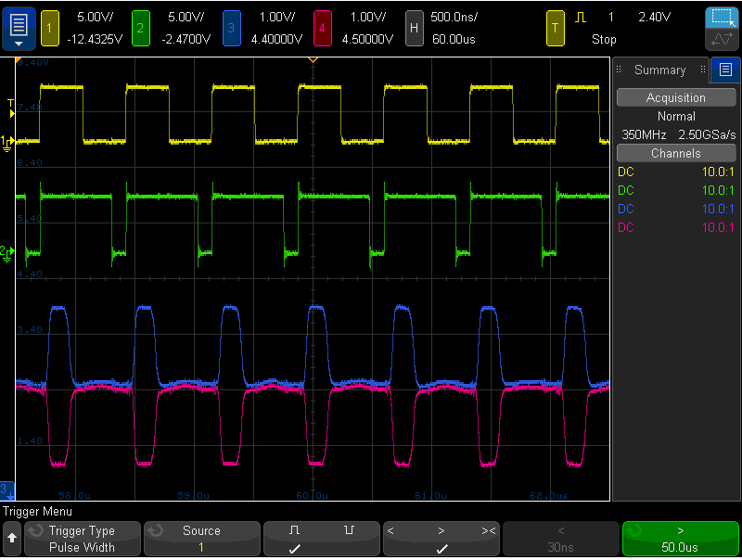The image size is (742, 560).
Task: Open the horizontal H settings button
Action: tap(414, 29)
